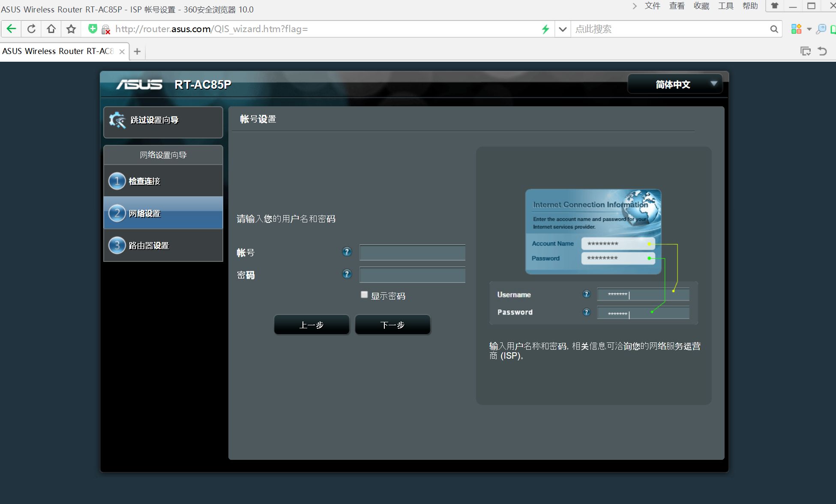Click help icon beside 帐号
This screenshot has height=504, width=836.
(347, 252)
